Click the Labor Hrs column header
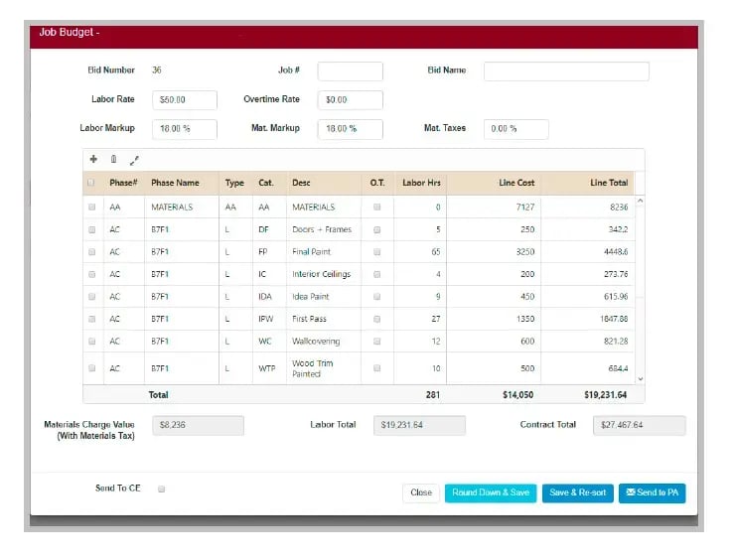This screenshot has height=560, width=733. (x=420, y=183)
